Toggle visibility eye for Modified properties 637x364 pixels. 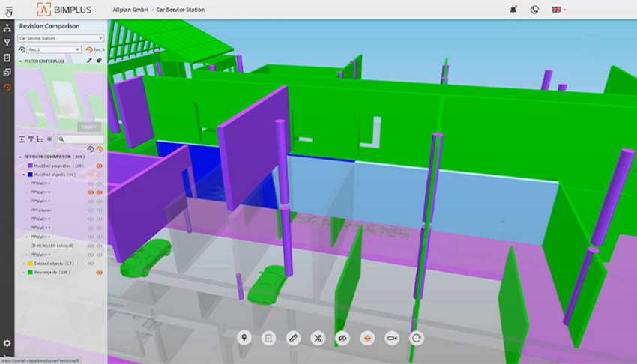coord(99,166)
